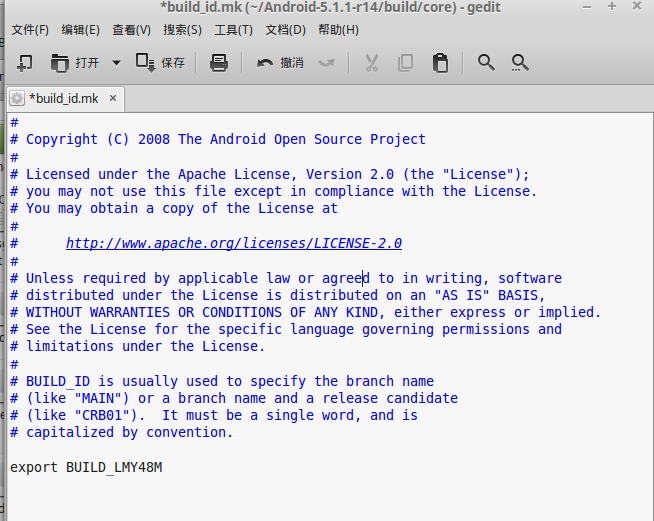Click the 'Copyright (C) 2008' comment line
This screenshot has width=654, height=521.
(218, 139)
